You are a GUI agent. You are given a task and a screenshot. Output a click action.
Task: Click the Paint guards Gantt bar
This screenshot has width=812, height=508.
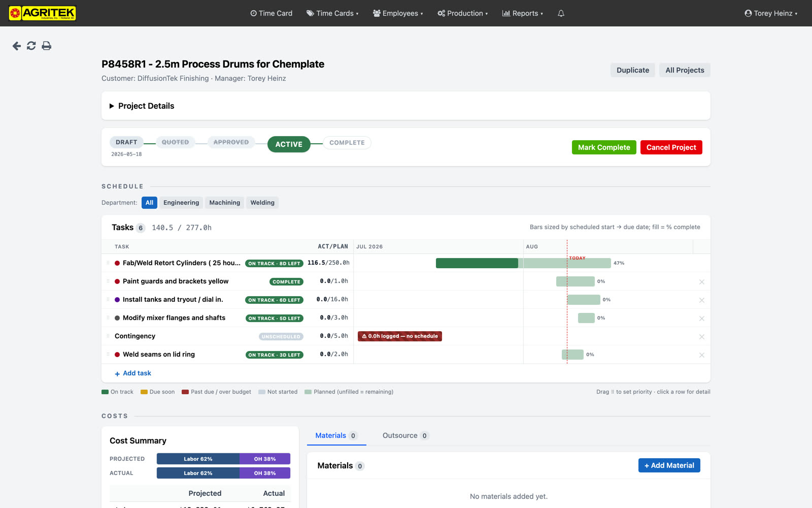tap(576, 281)
